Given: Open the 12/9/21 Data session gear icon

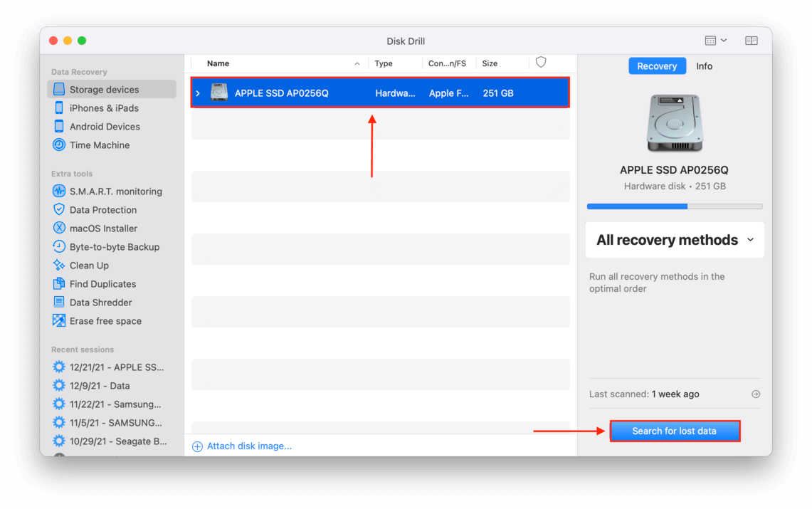Looking at the screenshot, I should point(59,385).
